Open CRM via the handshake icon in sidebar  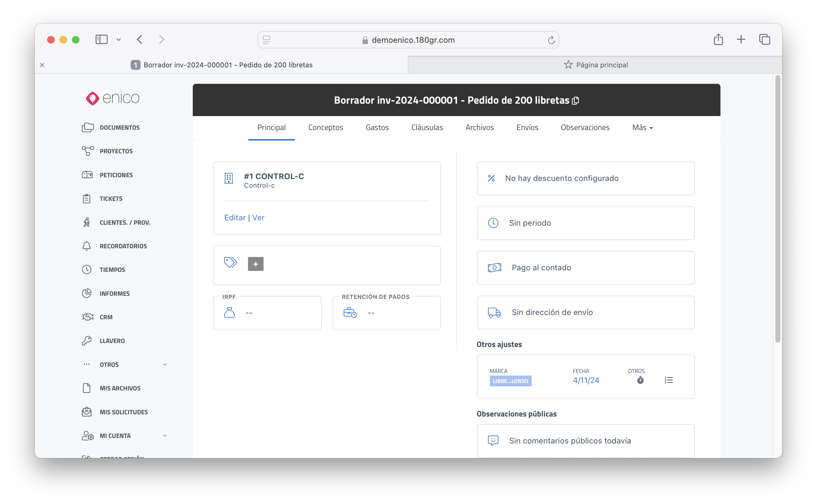(x=87, y=317)
